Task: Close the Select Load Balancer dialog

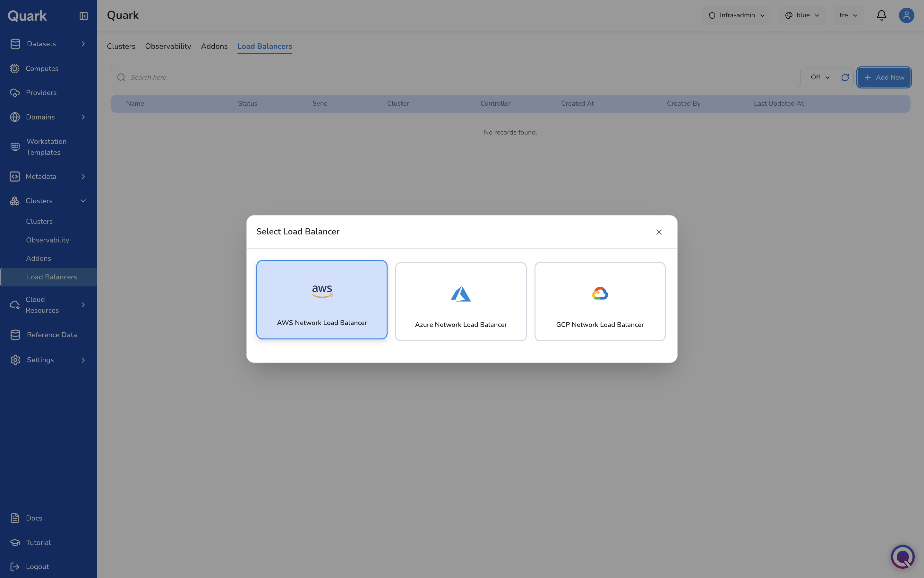Action: (659, 232)
